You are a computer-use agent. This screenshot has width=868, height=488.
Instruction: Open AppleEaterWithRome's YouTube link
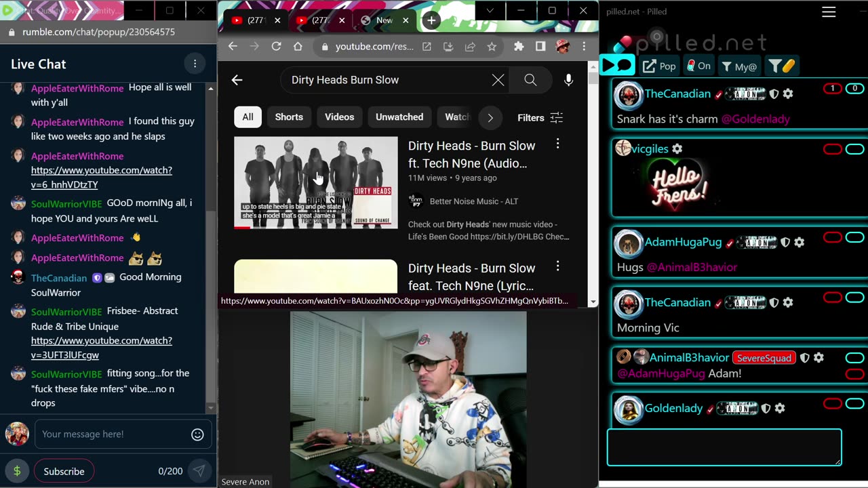point(102,178)
